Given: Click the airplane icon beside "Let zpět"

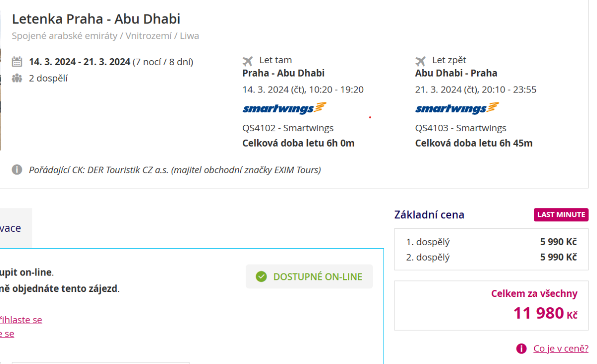Looking at the screenshot, I should 421,61.
